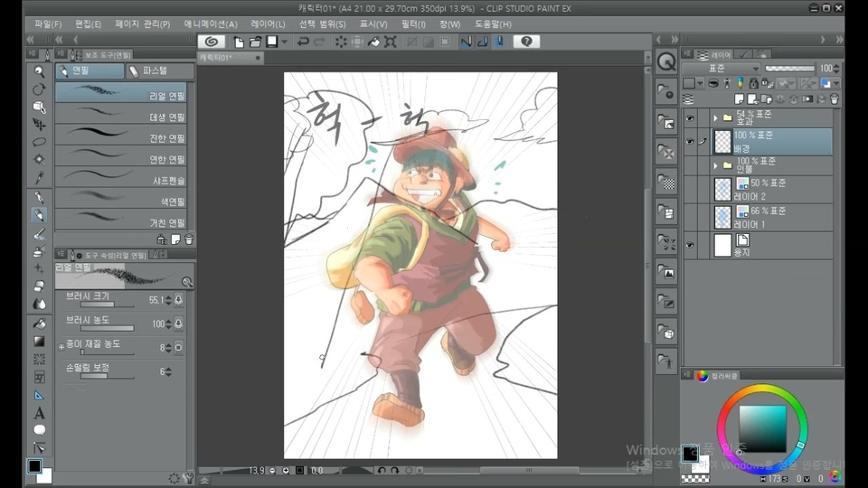
Task: Click the Help question mark icon
Action: tap(526, 42)
